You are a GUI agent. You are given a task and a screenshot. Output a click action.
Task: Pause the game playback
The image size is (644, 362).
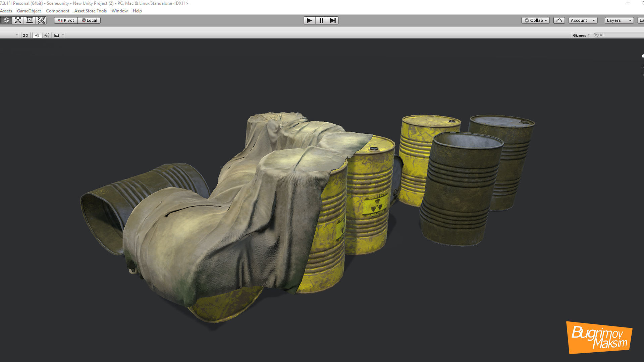pyautogui.click(x=321, y=20)
